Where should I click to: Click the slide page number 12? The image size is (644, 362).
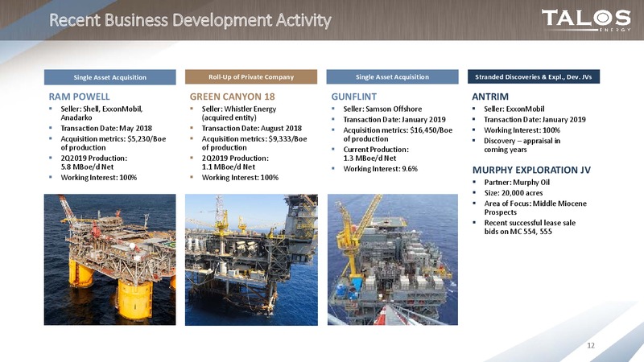click(x=591, y=346)
